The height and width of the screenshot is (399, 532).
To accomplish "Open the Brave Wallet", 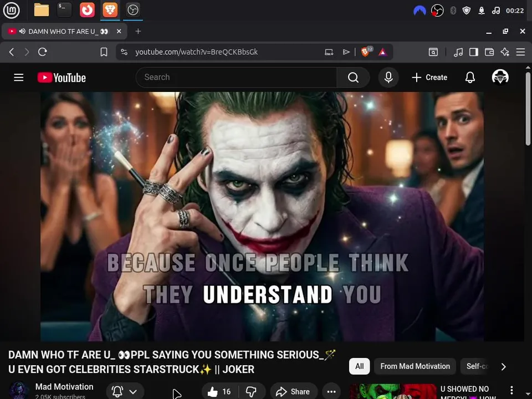I will (x=489, y=52).
